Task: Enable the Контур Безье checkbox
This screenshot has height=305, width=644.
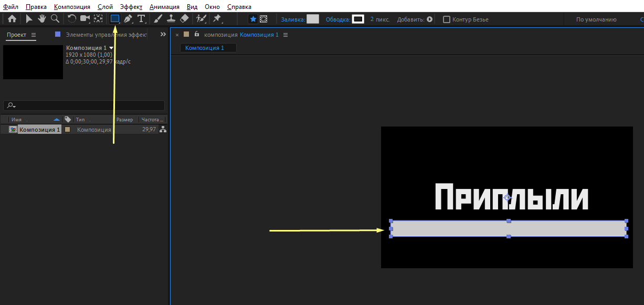Action: (447, 19)
